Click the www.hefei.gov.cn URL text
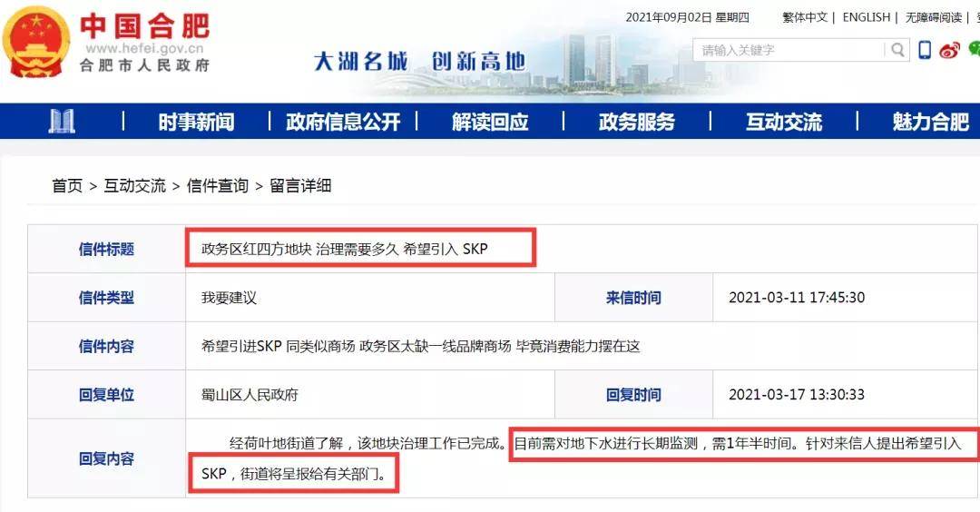The image size is (980, 512). click(x=144, y=48)
